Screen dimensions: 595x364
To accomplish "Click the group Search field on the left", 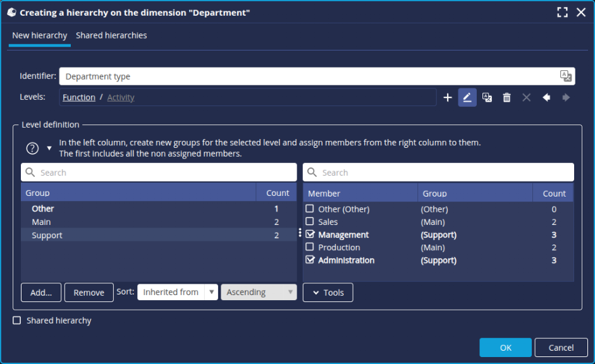I will 158,173.
